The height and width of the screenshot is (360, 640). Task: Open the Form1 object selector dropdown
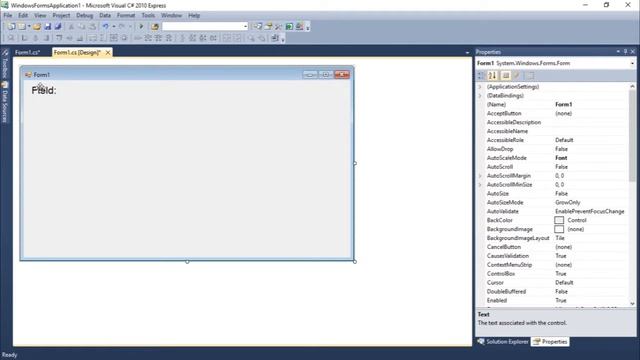coord(632,63)
